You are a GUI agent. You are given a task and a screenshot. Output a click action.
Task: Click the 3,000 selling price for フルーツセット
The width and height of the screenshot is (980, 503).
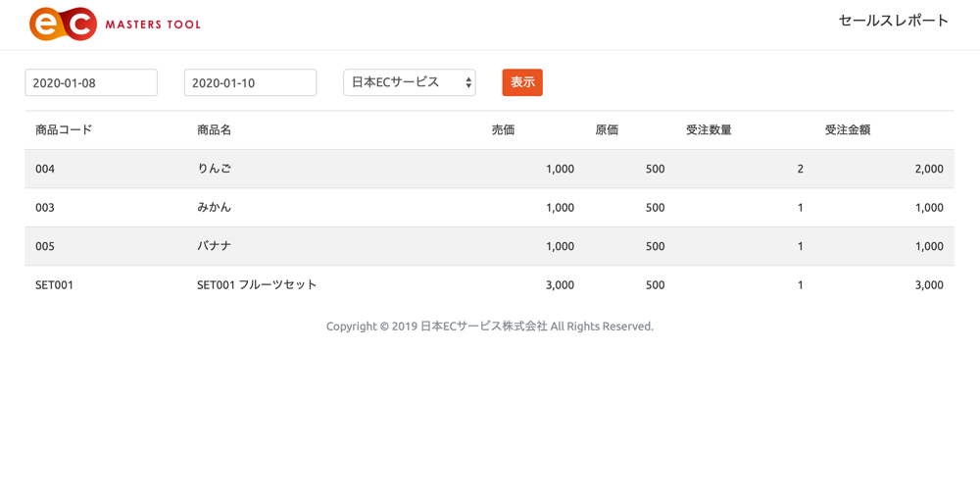click(560, 285)
